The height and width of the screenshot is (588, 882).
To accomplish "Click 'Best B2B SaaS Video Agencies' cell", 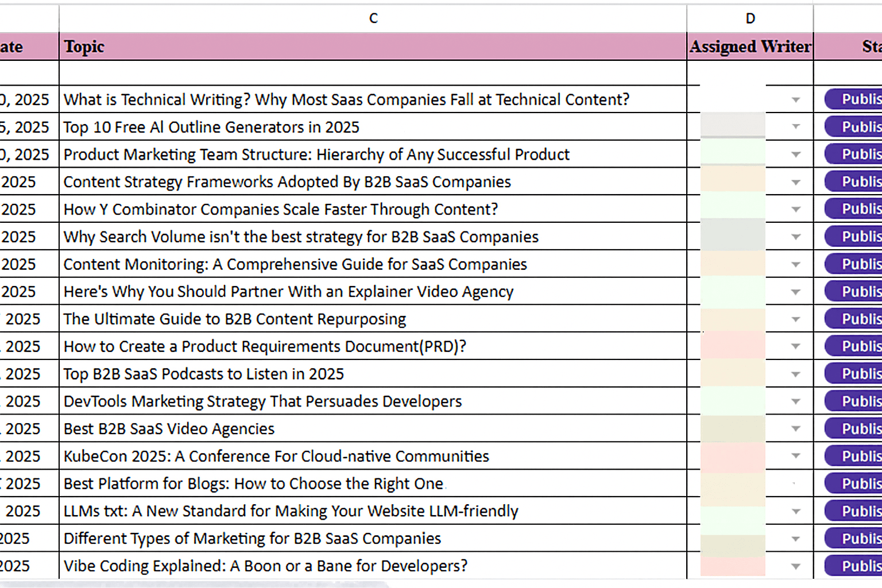I will click(373, 428).
